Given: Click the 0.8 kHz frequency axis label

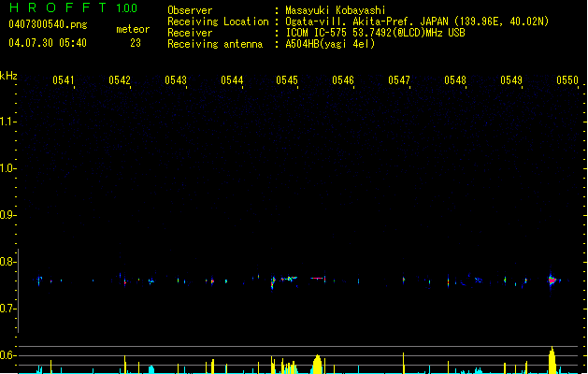Looking at the screenshot, I should pyautogui.click(x=7, y=262).
